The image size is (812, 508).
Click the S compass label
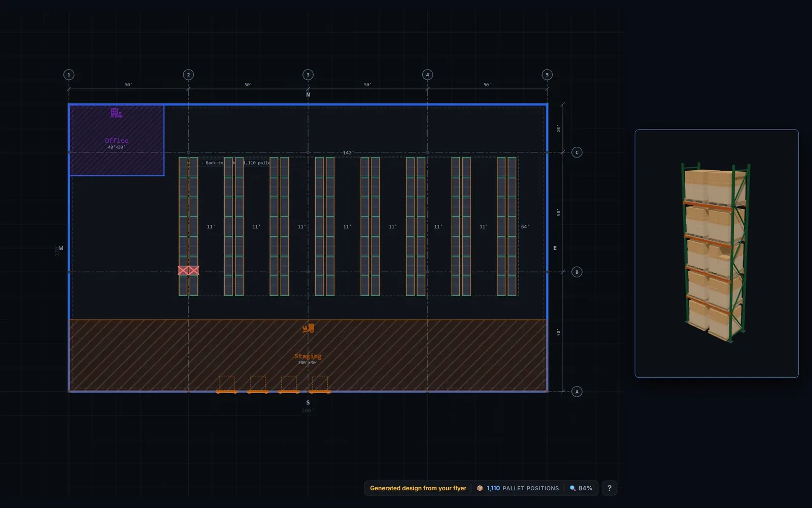coord(308,402)
